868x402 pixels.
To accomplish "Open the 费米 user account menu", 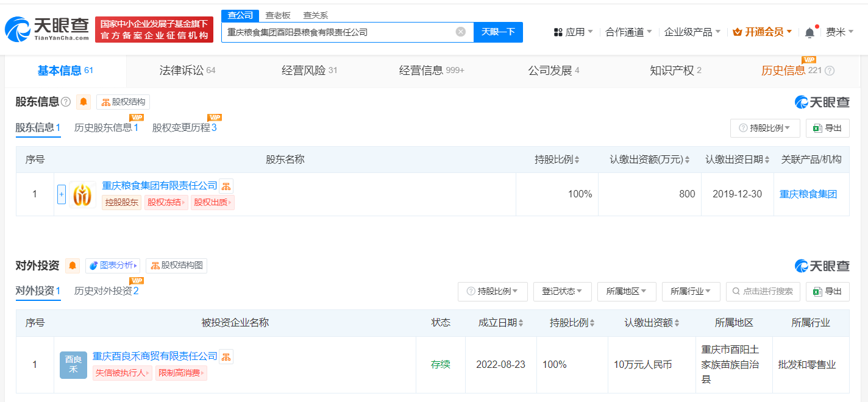I will click(839, 32).
